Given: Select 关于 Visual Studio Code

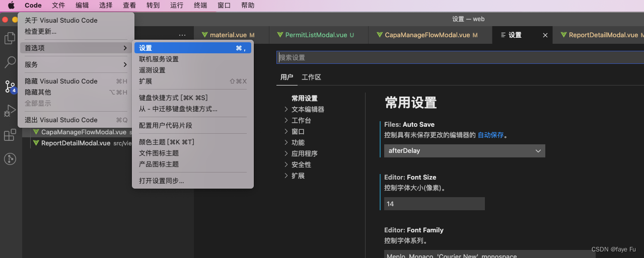Looking at the screenshot, I should click(76, 20).
